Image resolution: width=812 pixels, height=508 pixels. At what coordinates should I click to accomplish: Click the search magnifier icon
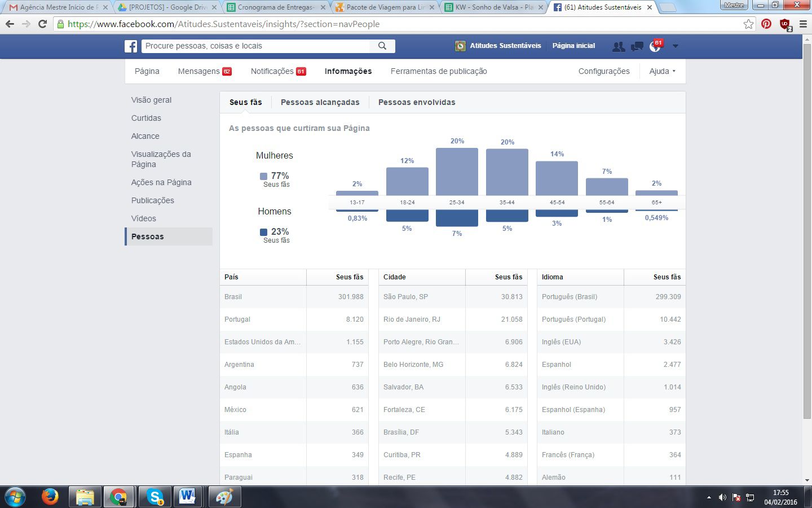pyautogui.click(x=382, y=46)
